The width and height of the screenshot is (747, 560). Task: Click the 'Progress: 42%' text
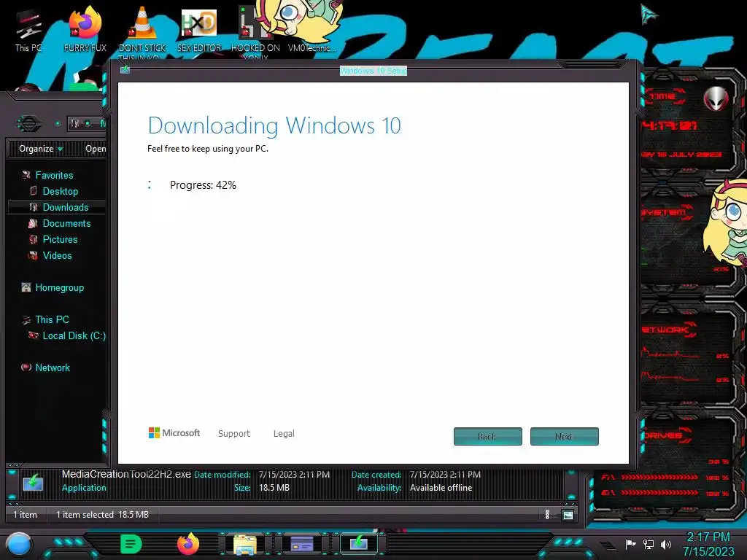click(x=203, y=184)
